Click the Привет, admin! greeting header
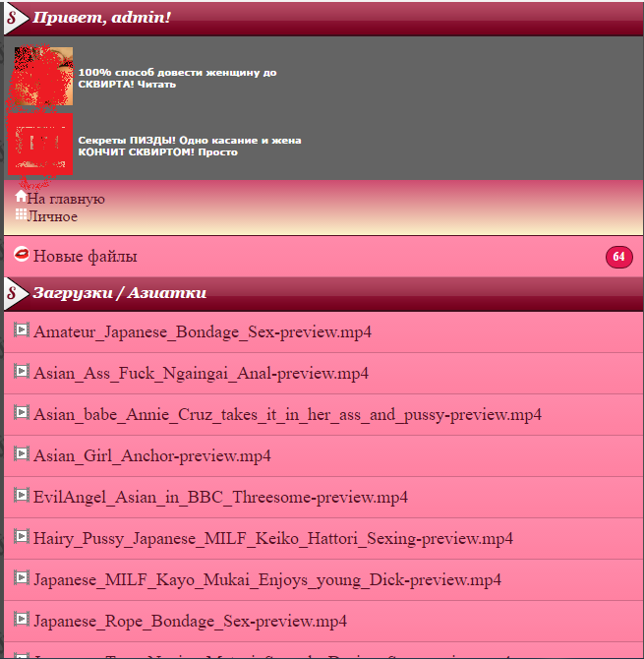The image size is (644, 659). [101, 18]
